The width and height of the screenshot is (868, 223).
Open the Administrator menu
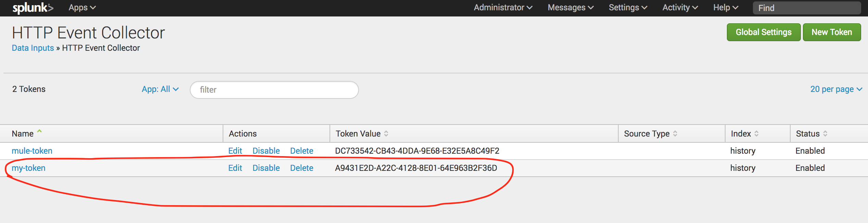[x=503, y=8]
